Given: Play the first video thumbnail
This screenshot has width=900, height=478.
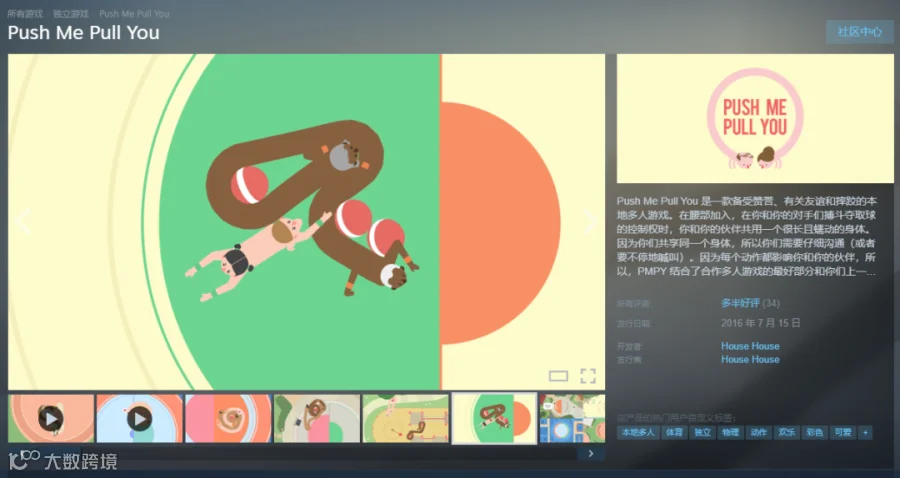Looking at the screenshot, I should [51, 418].
